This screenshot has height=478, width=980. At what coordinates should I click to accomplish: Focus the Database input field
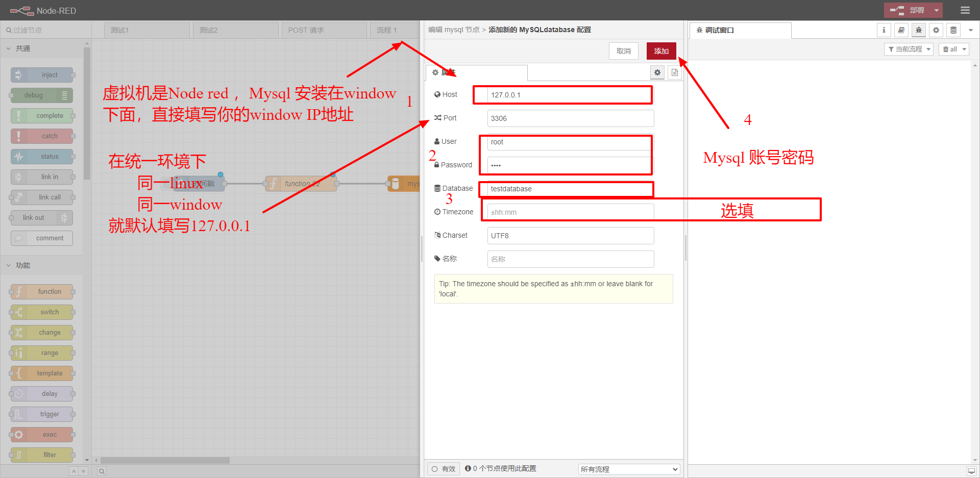tap(571, 189)
